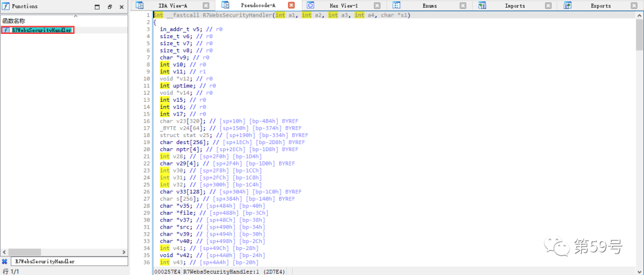Click the 'char v23[320]' declaration line

tap(229, 121)
